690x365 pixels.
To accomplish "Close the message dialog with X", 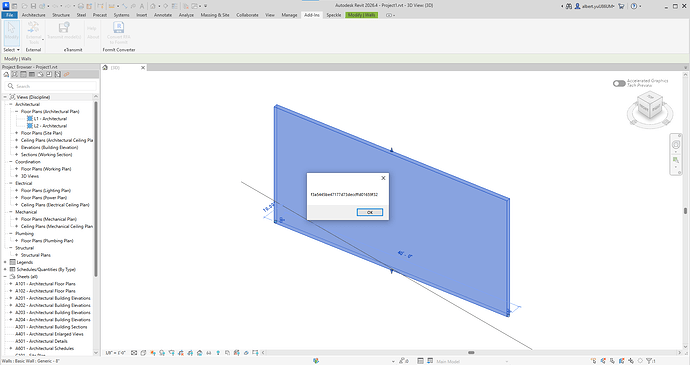I will pyautogui.click(x=383, y=178).
